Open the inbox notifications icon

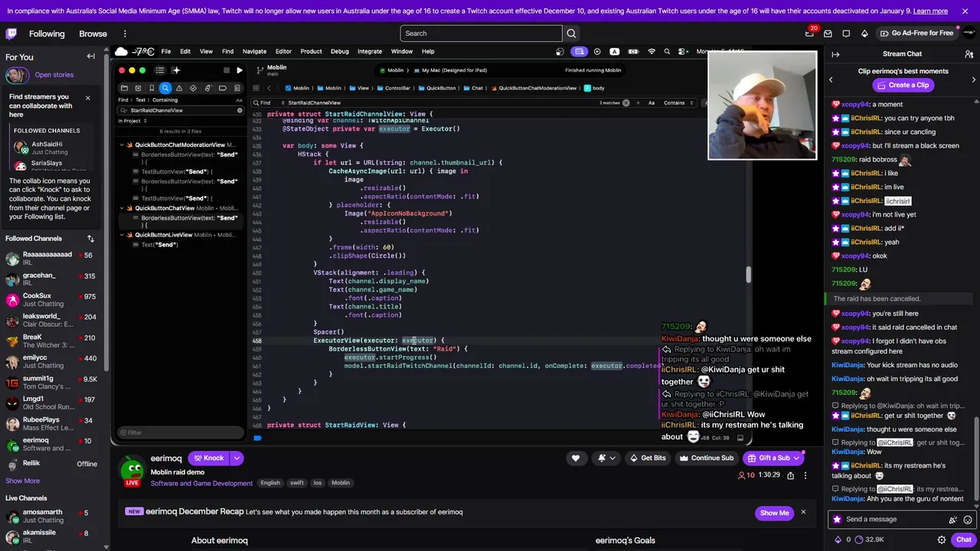click(828, 34)
